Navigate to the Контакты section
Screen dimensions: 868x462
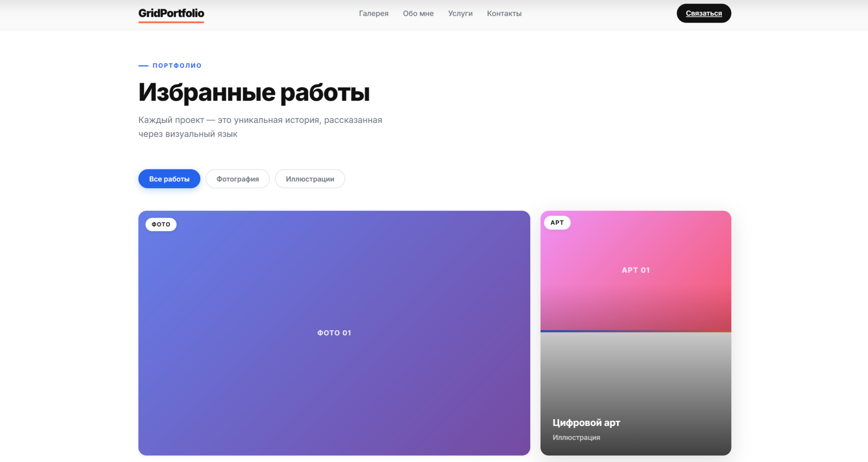(x=504, y=14)
